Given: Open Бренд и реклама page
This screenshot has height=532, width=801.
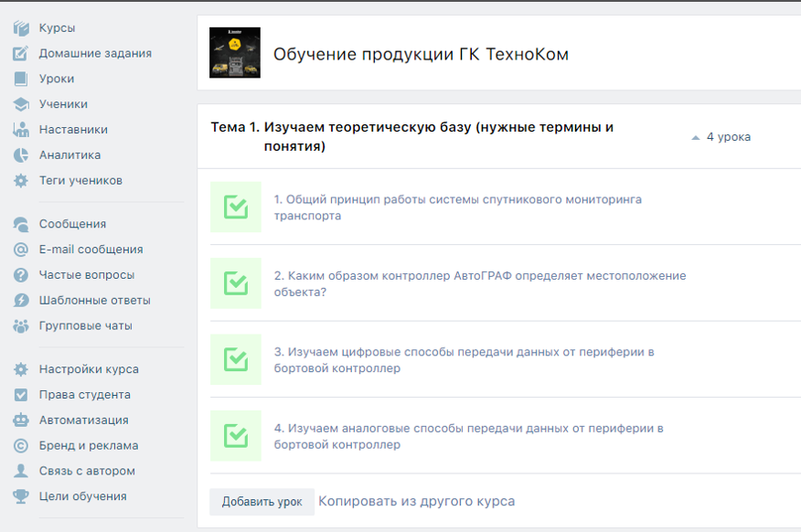Looking at the screenshot, I should pos(89,446).
